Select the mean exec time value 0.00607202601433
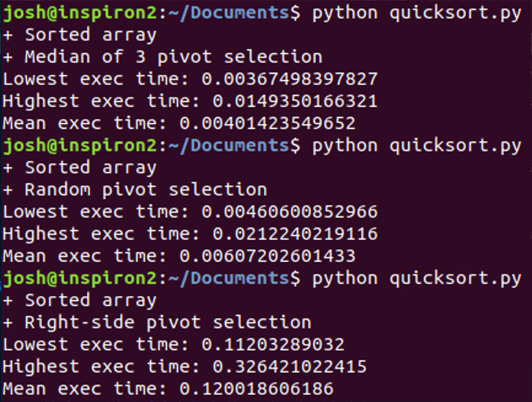This screenshot has width=532, height=402. pos(267,256)
